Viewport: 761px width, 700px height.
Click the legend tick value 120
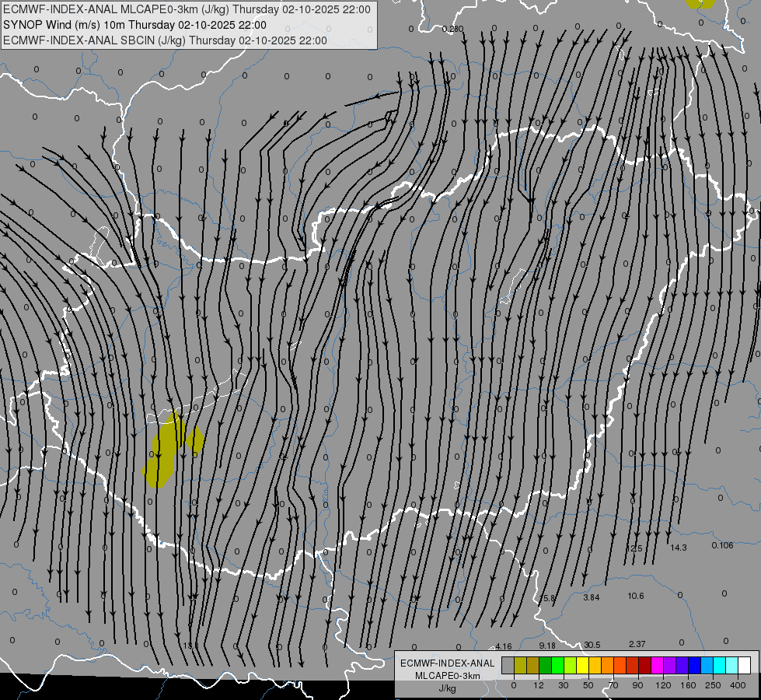[x=663, y=685]
